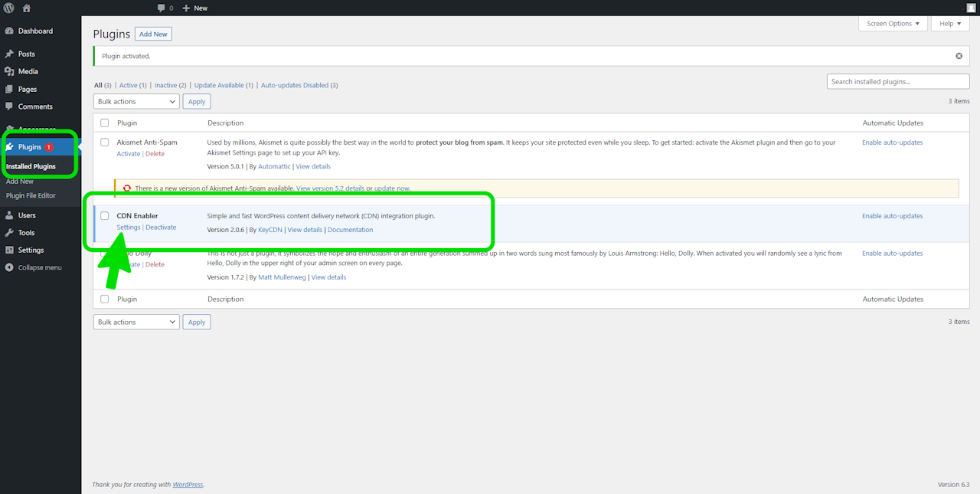
Task: Open Matt Mullenweg author link
Action: pos(283,277)
